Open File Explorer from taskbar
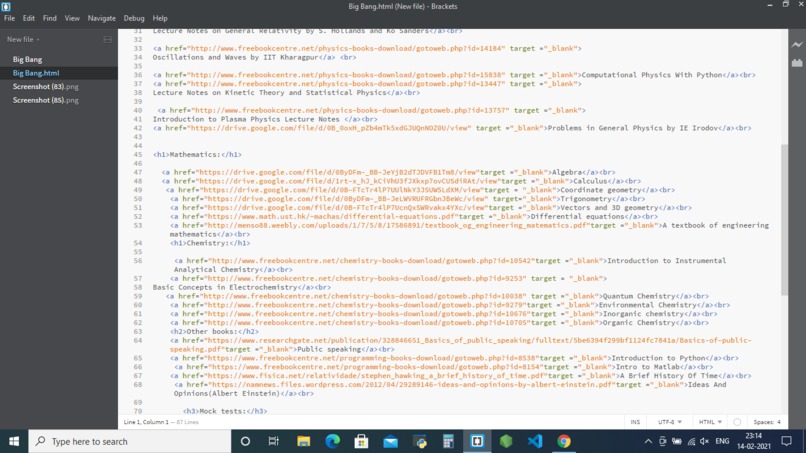806x453 pixels. pyautogui.click(x=303, y=441)
